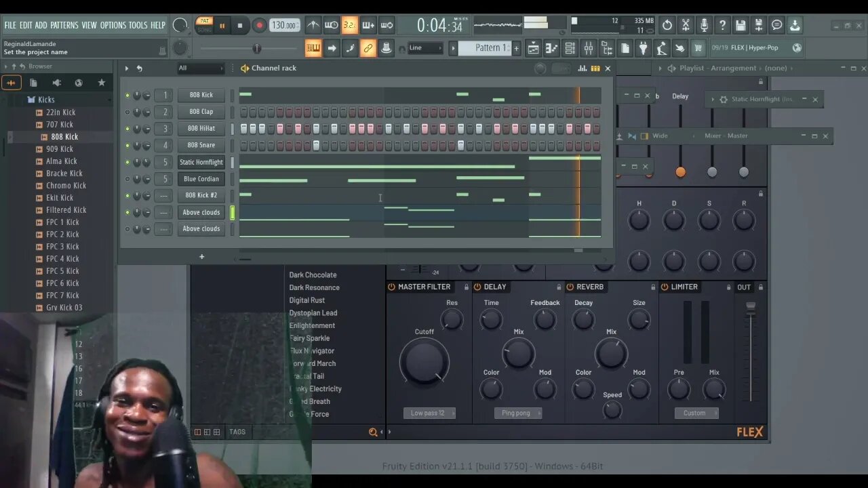Open the View piano roll icon
This screenshot has width=868, height=488.
[551, 48]
